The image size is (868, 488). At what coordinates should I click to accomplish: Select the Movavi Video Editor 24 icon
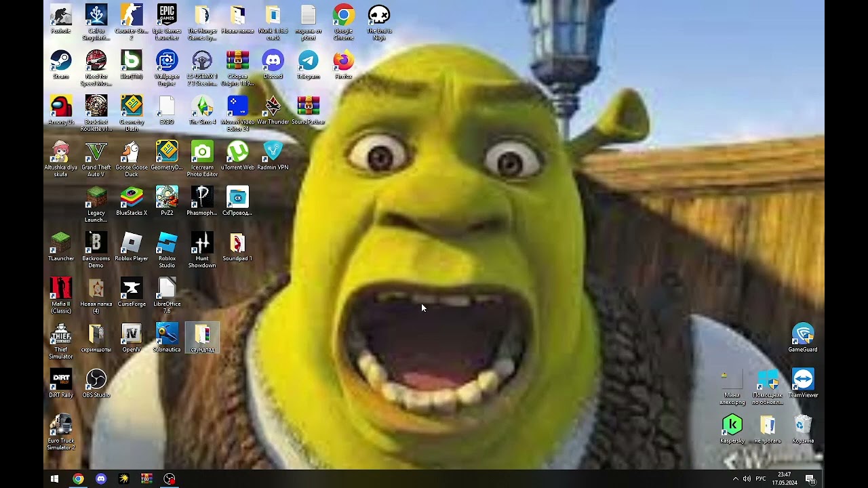click(237, 114)
